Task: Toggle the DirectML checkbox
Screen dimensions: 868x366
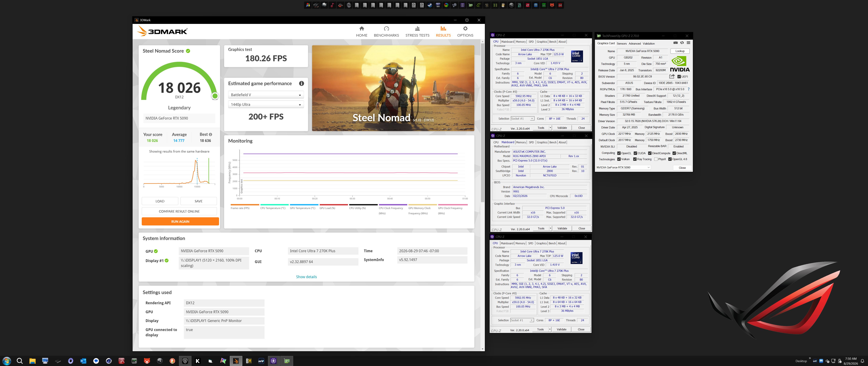Action: 674,153
